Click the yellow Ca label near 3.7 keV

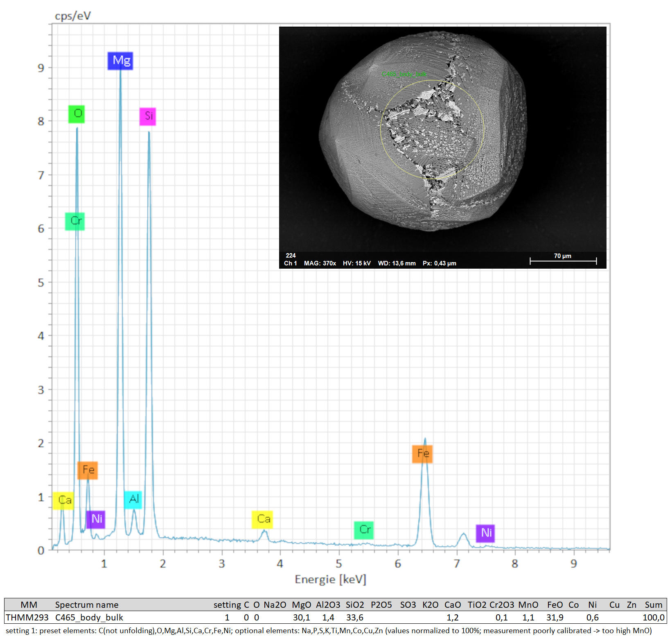pos(262,519)
